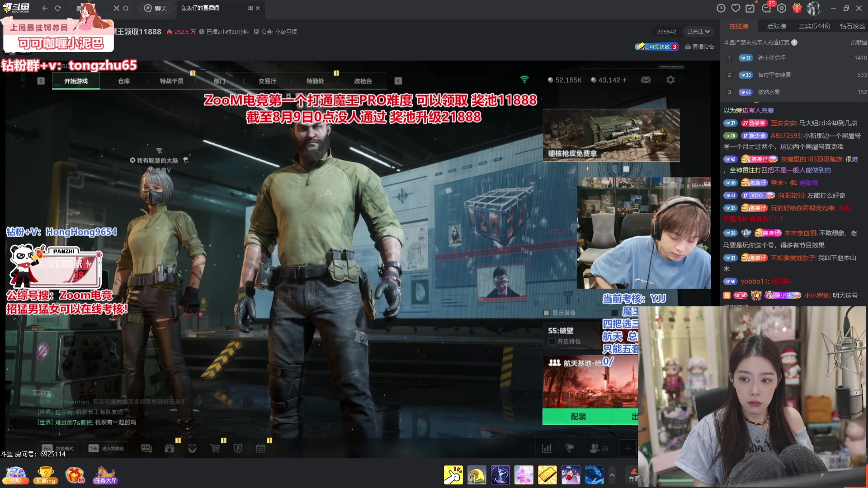Close the 蹇蹇仔的直播间 tab

[x=258, y=8]
